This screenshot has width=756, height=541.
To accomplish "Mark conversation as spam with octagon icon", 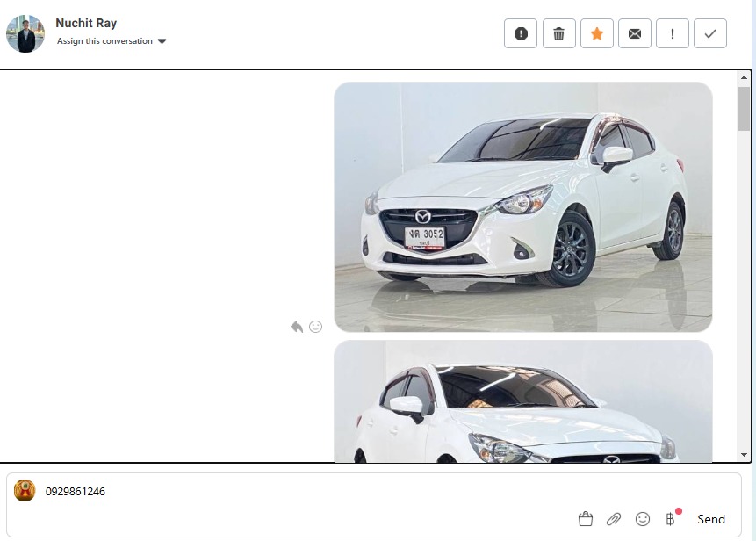I will [521, 33].
